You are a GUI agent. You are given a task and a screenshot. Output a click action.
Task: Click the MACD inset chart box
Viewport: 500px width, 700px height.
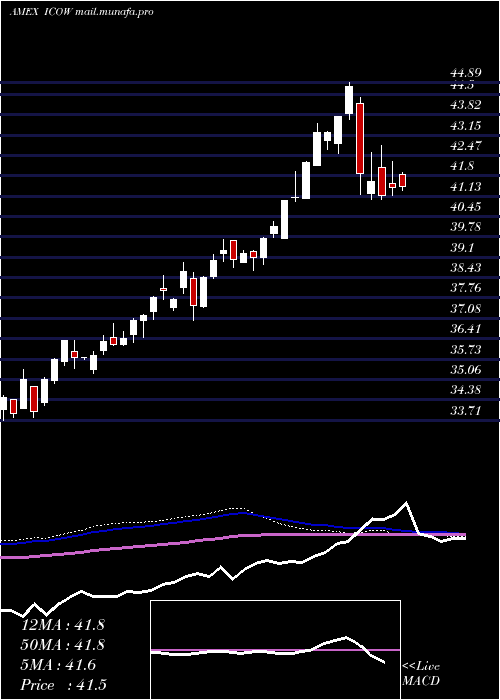click(275, 650)
